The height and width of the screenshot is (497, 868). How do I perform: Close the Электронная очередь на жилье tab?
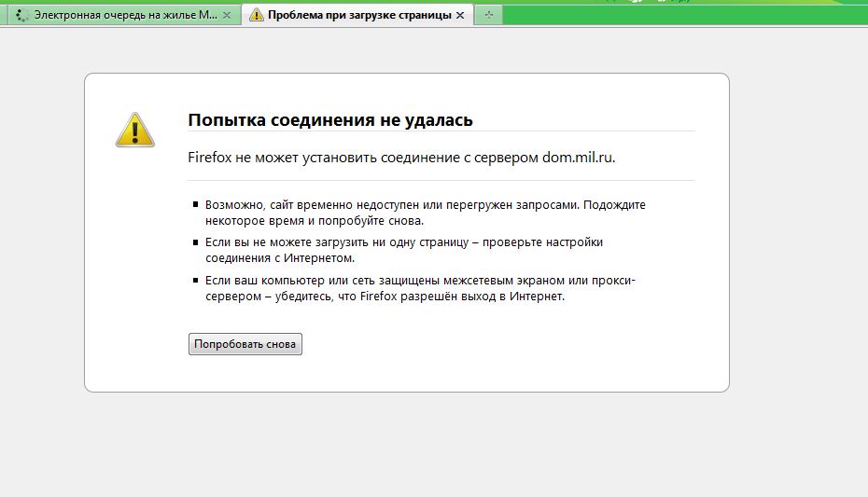(227, 16)
